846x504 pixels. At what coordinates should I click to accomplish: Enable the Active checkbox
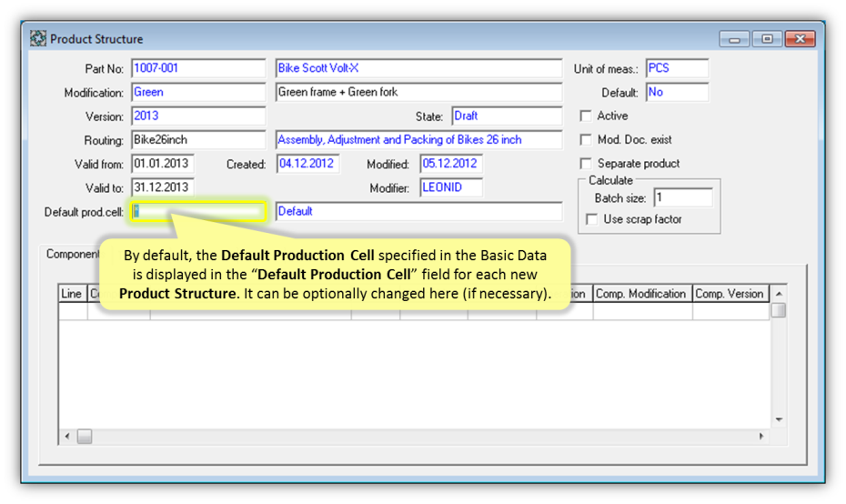(586, 116)
